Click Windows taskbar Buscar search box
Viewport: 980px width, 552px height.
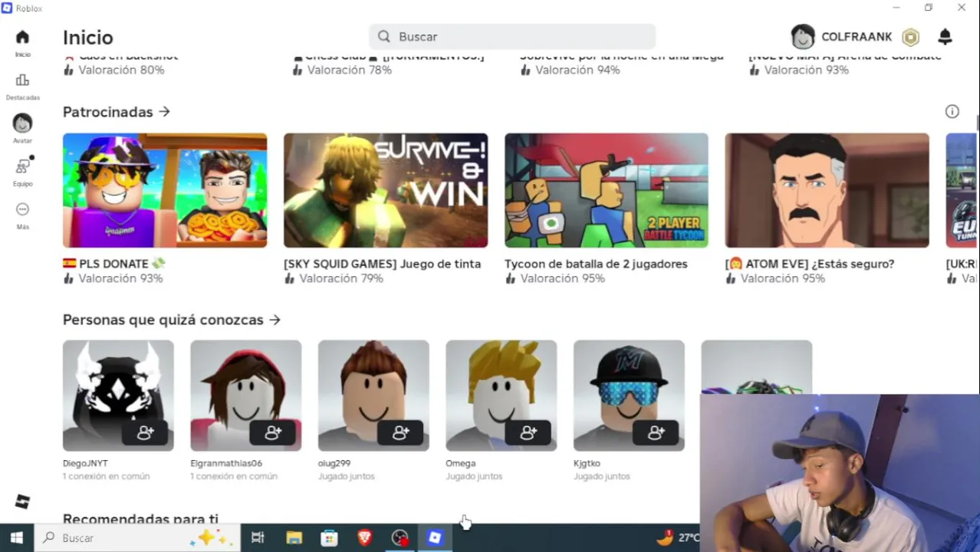[136, 538]
